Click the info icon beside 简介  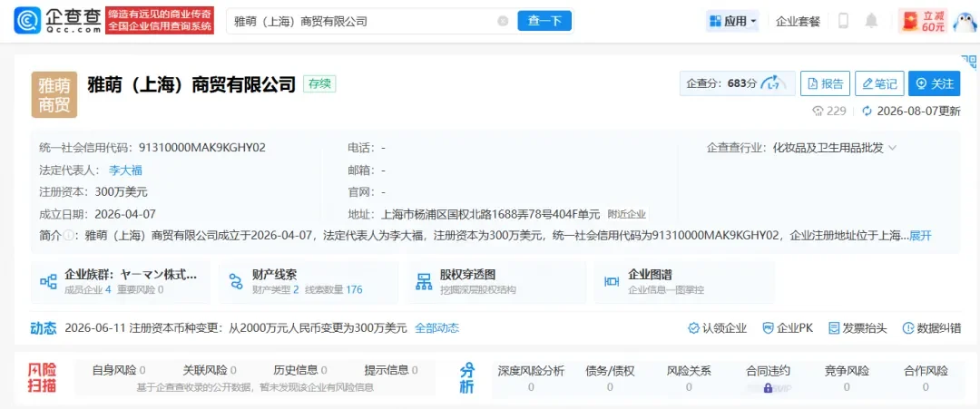67,236
